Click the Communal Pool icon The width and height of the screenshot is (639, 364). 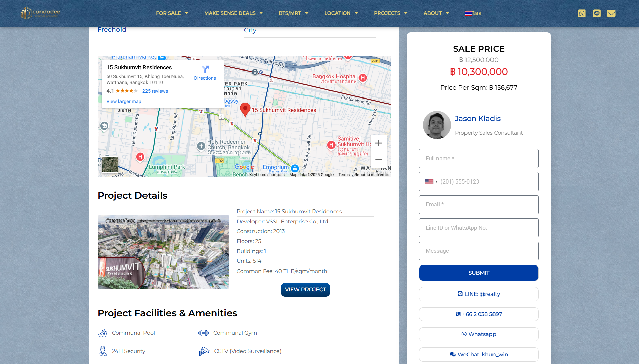click(103, 333)
